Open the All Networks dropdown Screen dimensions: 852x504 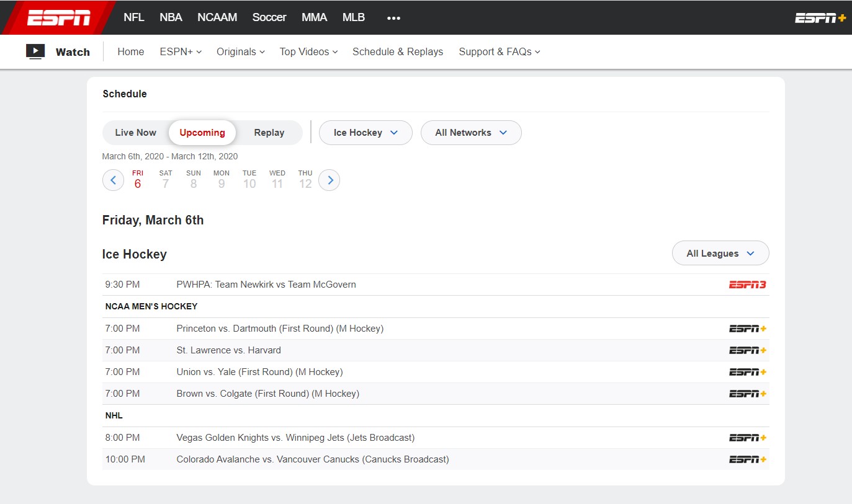tap(471, 133)
